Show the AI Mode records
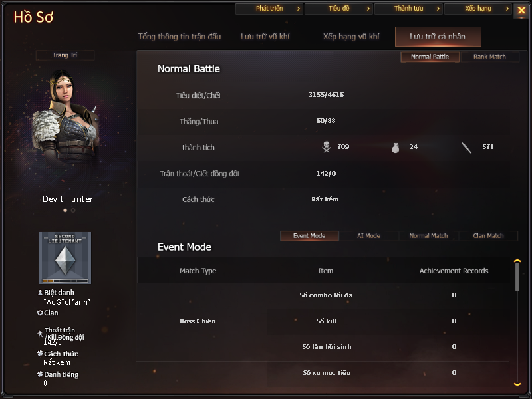The width and height of the screenshot is (532, 399). (x=368, y=236)
